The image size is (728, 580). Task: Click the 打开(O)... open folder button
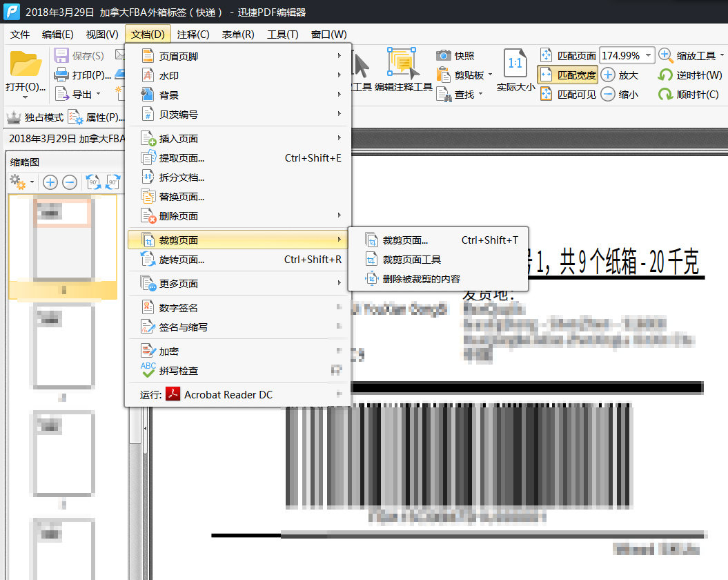tap(26, 72)
